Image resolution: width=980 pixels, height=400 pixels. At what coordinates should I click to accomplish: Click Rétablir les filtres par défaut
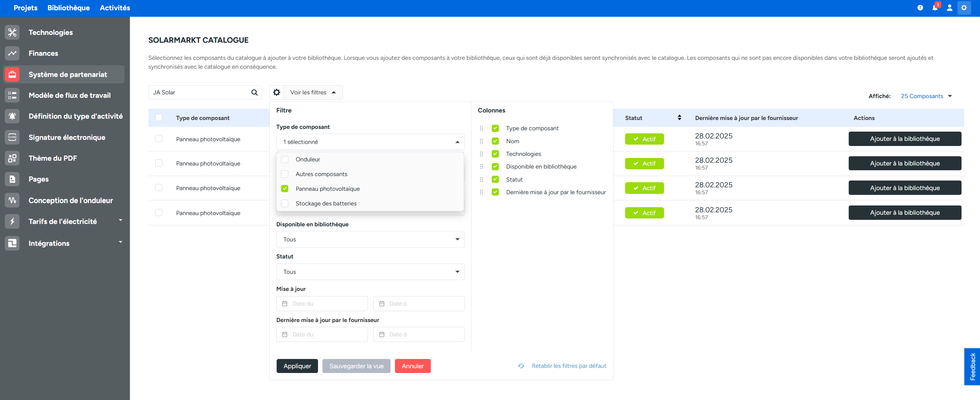(568, 366)
